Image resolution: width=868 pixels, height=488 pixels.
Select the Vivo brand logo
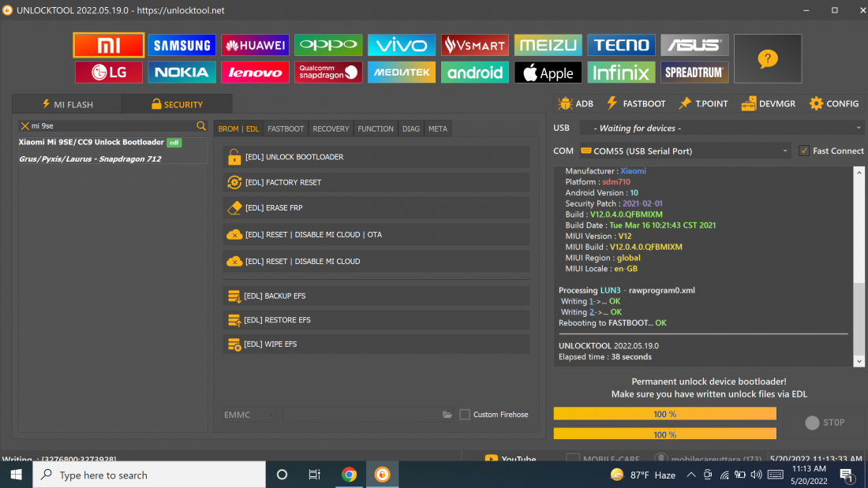tap(402, 46)
